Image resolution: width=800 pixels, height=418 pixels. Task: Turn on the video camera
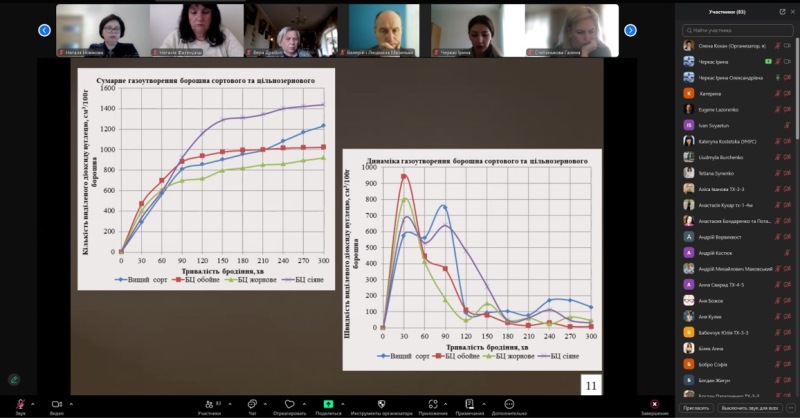click(57, 403)
